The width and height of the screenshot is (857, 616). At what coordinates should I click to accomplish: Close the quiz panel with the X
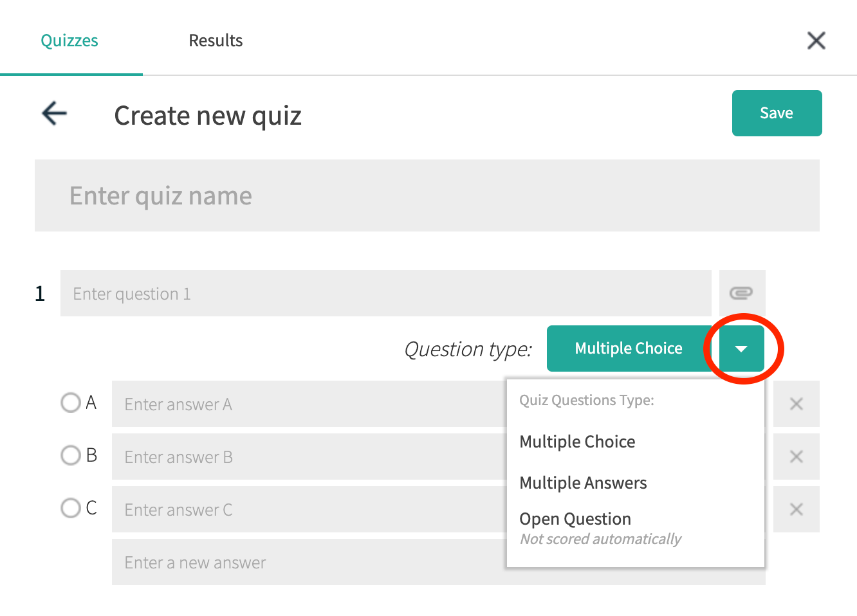(816, 41)
